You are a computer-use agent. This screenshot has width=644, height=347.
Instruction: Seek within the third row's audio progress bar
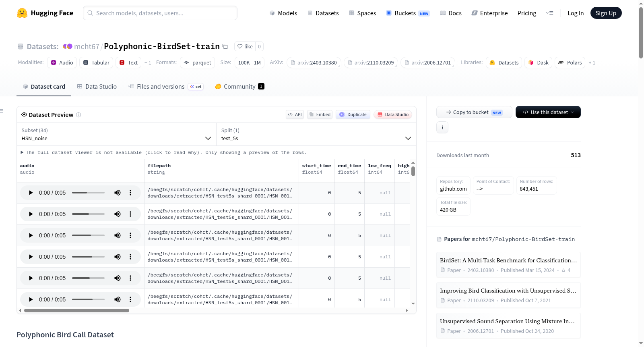point(88,235)
